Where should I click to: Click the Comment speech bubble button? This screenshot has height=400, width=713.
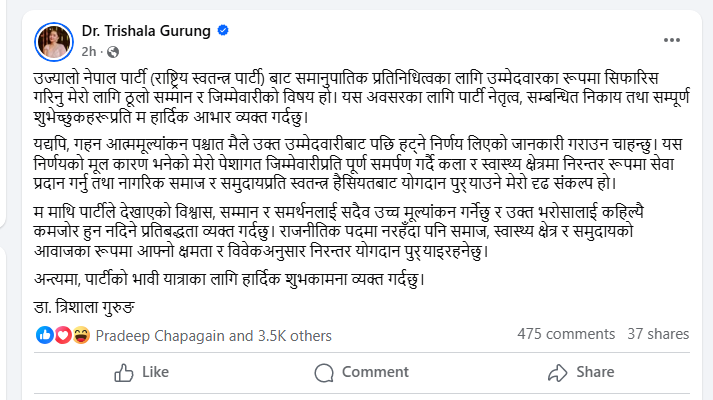(361, 372)
